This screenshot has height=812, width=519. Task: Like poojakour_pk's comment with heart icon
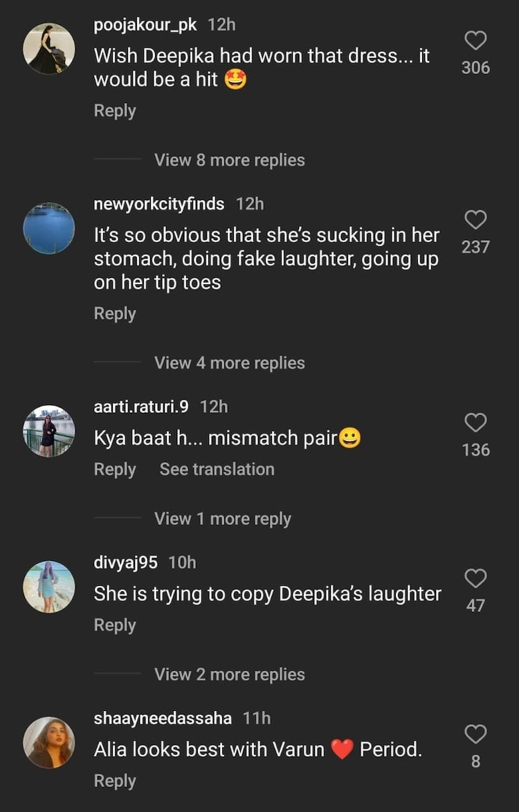(475, 41)
